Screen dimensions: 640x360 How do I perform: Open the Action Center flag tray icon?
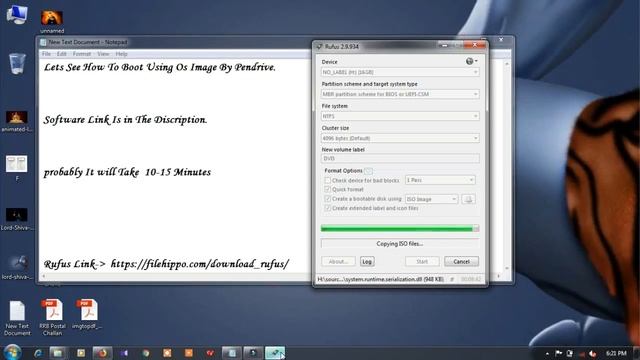559,353
